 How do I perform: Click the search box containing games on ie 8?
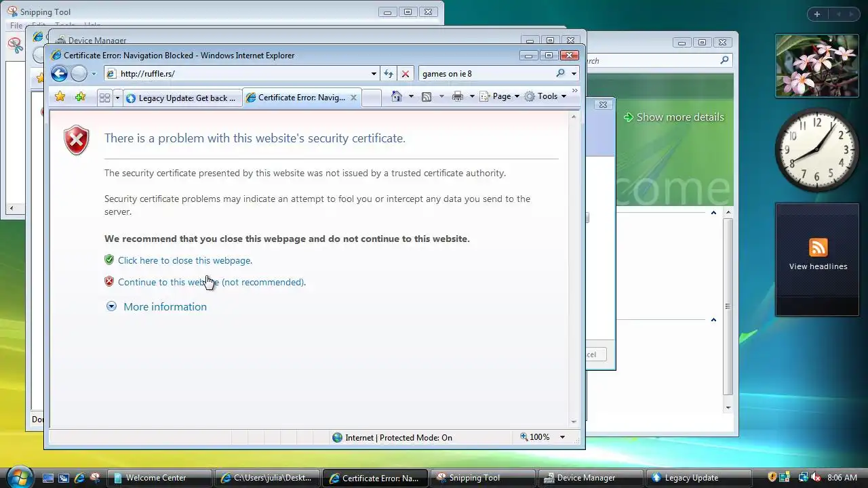487,73
